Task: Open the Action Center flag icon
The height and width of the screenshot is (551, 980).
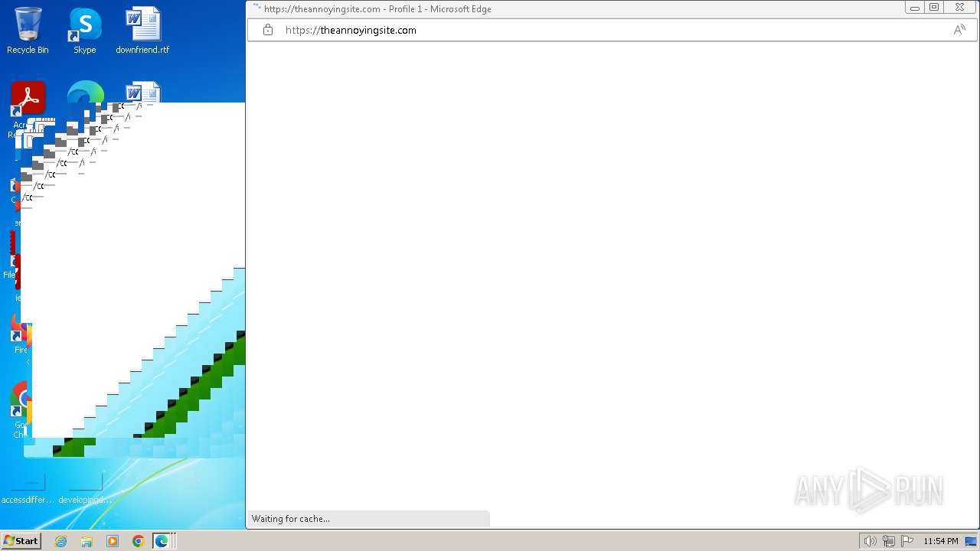Action: click(908, 541)
